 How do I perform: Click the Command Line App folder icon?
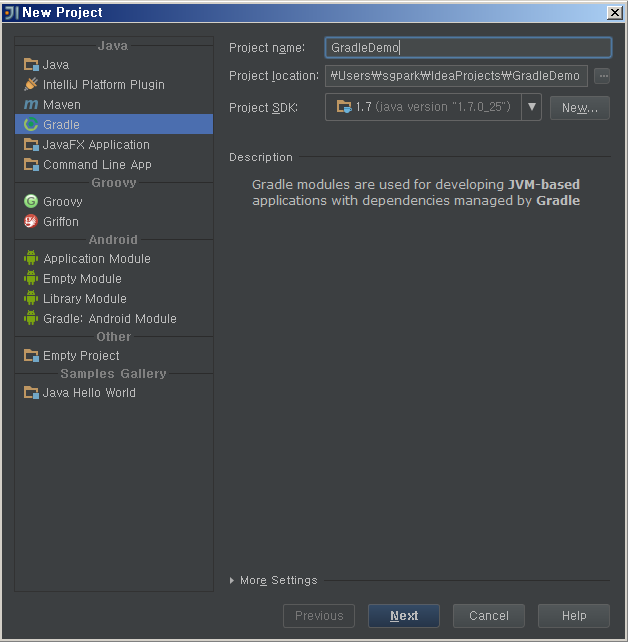click(31, 165)
